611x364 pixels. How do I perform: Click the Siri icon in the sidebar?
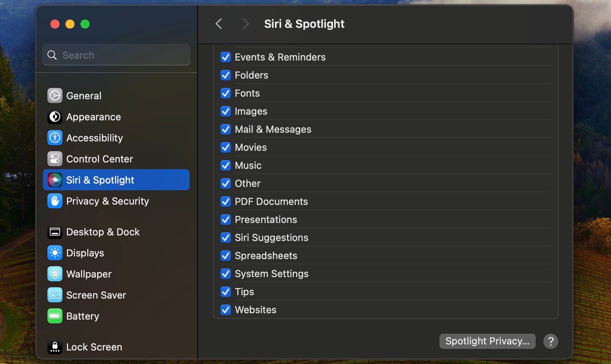(55, 180)
